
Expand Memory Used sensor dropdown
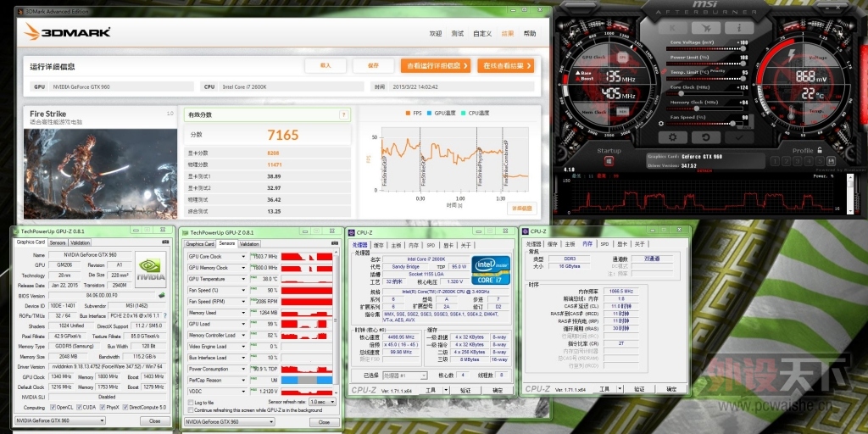click(243, 313)
